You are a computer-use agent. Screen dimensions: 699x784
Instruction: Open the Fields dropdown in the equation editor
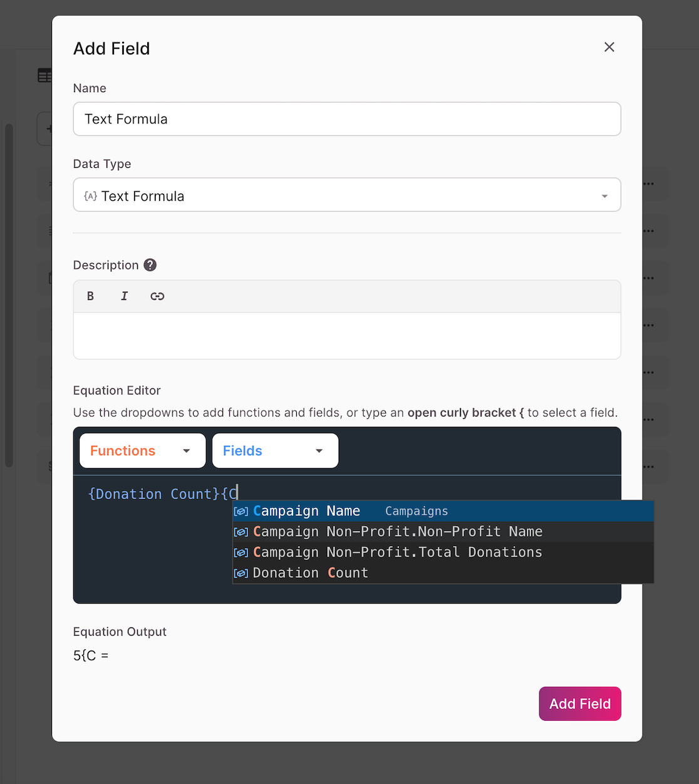274,450
